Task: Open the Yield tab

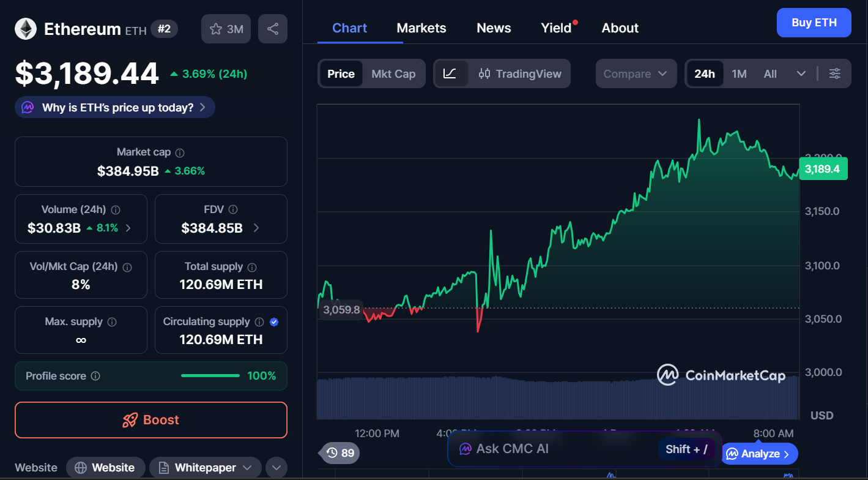Action: (x=556, y=28)
